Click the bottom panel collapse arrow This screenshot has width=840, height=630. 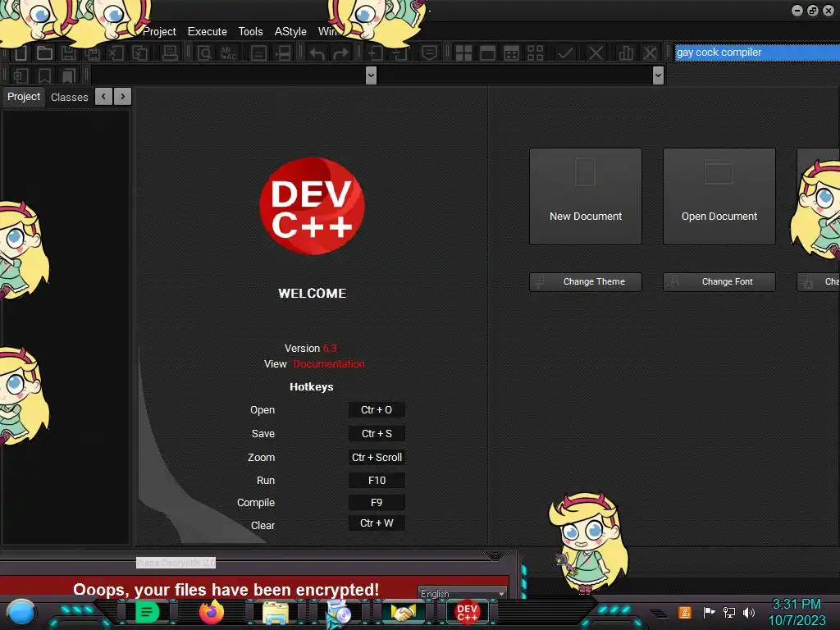point(495,555)
